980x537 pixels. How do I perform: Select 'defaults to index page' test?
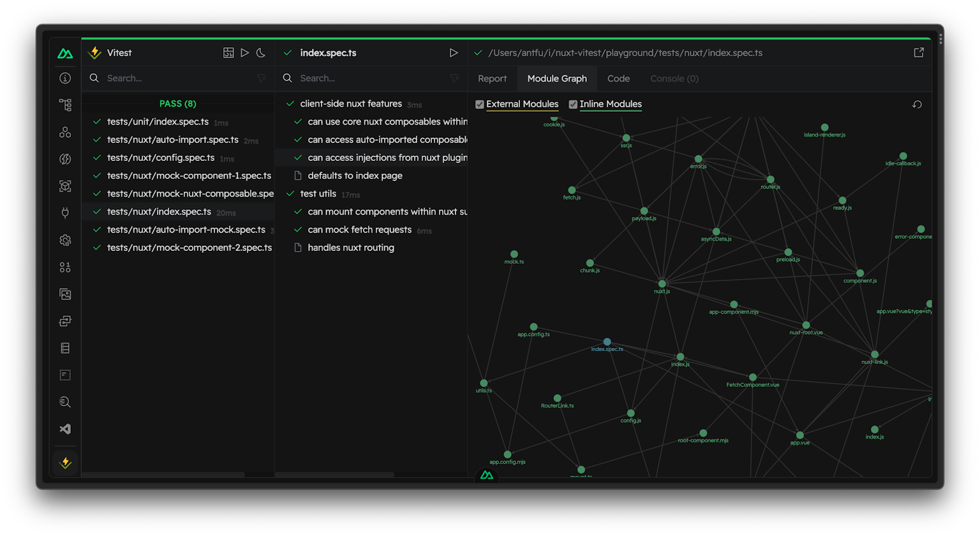(x=371, y=176)
